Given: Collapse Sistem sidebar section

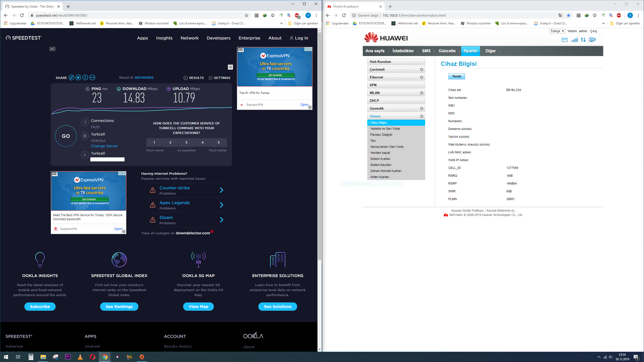Looking at the screenshot, I should point(396,116).
